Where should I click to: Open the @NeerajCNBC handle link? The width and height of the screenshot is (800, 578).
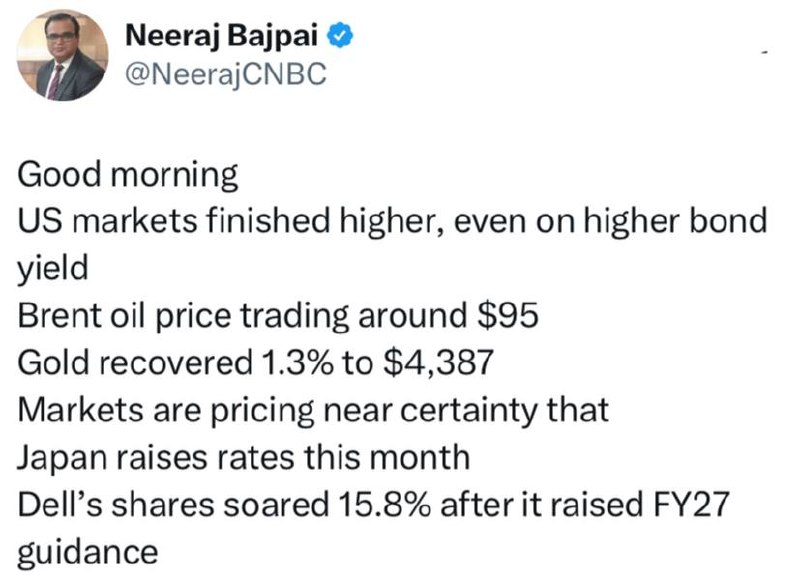pos(226,74)
